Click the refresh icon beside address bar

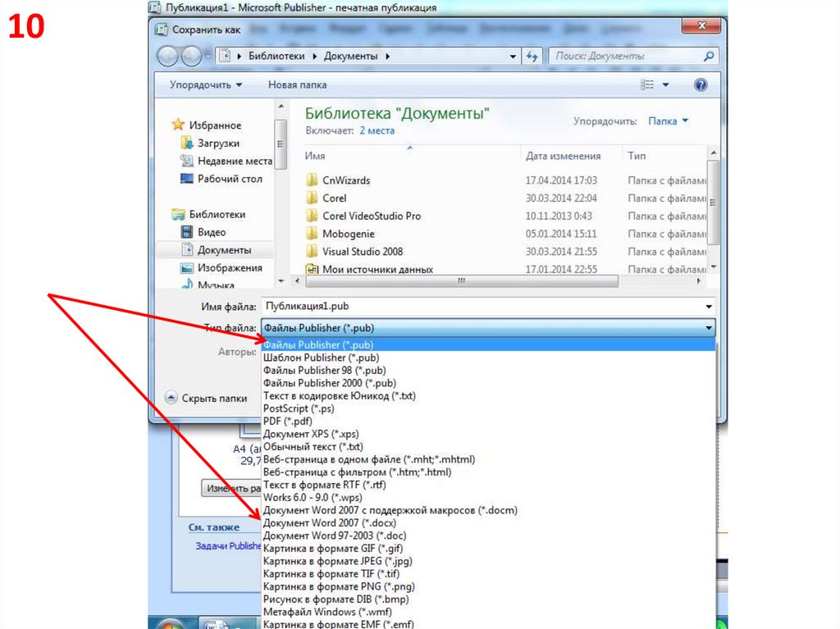[532, 57]
